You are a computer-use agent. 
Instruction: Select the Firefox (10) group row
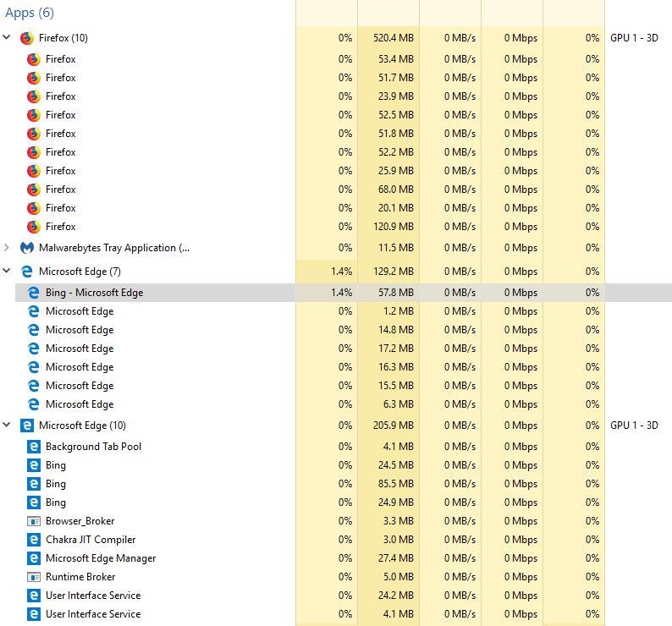click(336, 38)
